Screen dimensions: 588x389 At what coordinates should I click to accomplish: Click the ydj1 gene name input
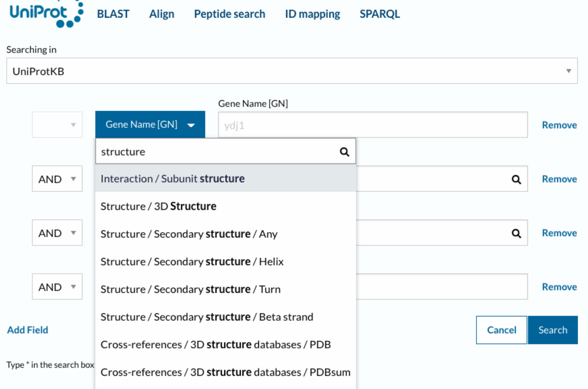pos(373,125)
